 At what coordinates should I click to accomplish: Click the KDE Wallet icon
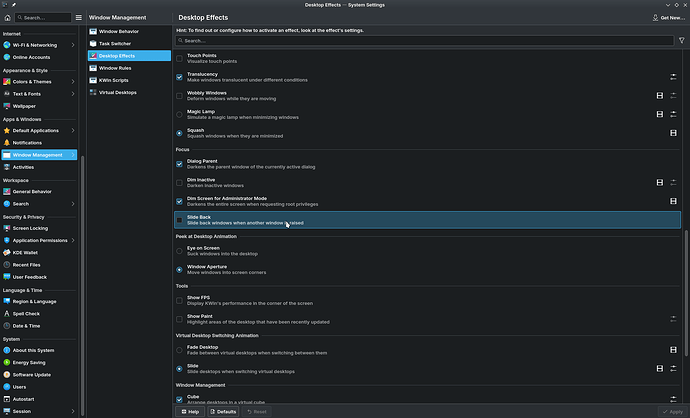tap(7, 253)
